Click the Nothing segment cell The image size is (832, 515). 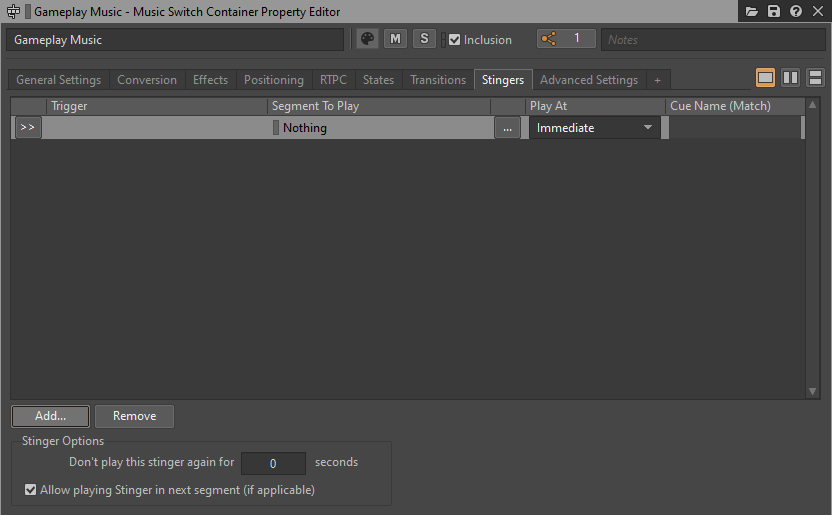pyautogui.click(x=382, y=127)
